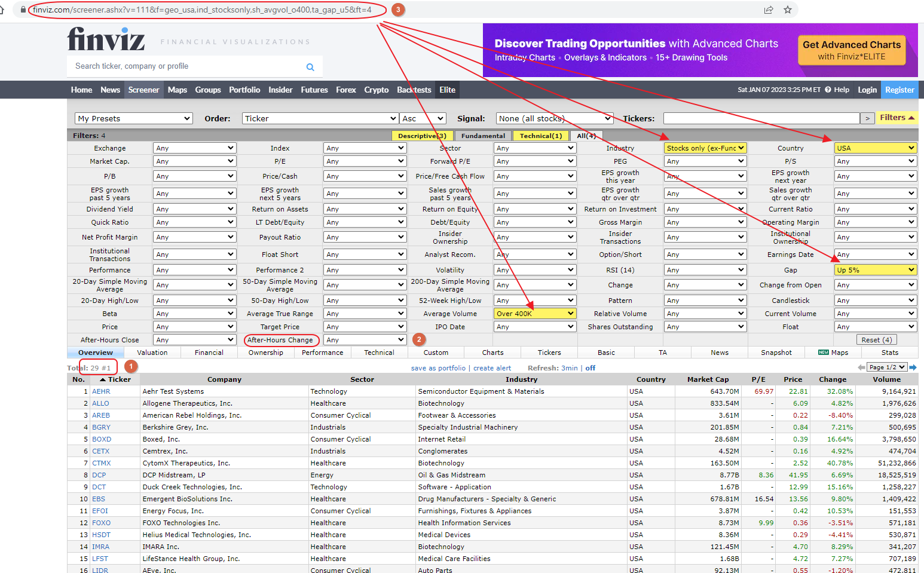This screenshot has height=573, width=924.
Task: Open the Asc sort direction dropdown
Action: [x=423, y=118]
